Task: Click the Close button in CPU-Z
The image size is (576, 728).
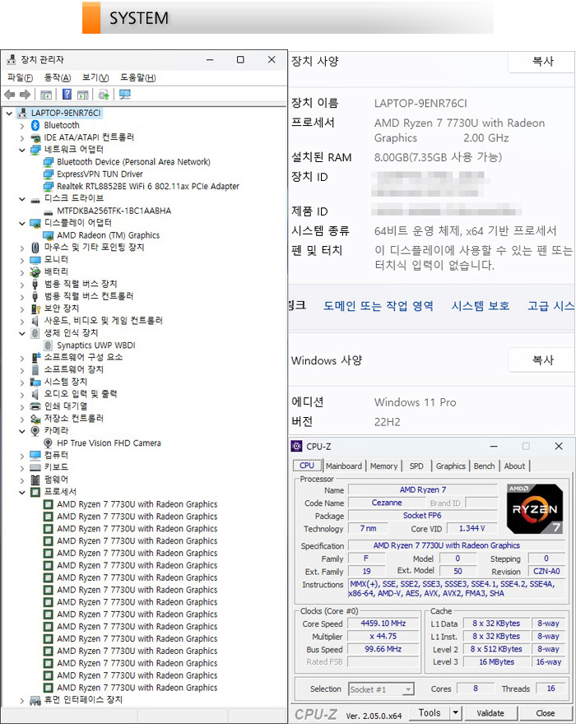Action: coord(546,712)
